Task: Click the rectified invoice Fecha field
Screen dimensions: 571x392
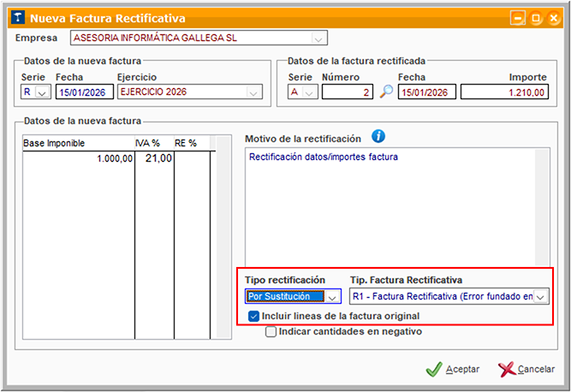Action: coord(427,92)
